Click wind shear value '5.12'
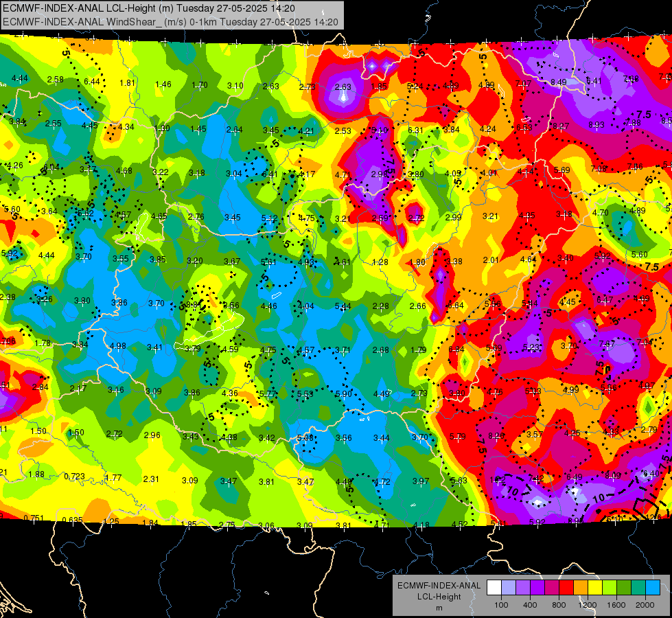Viewport: 672px width, 618px height. [270, 218]
